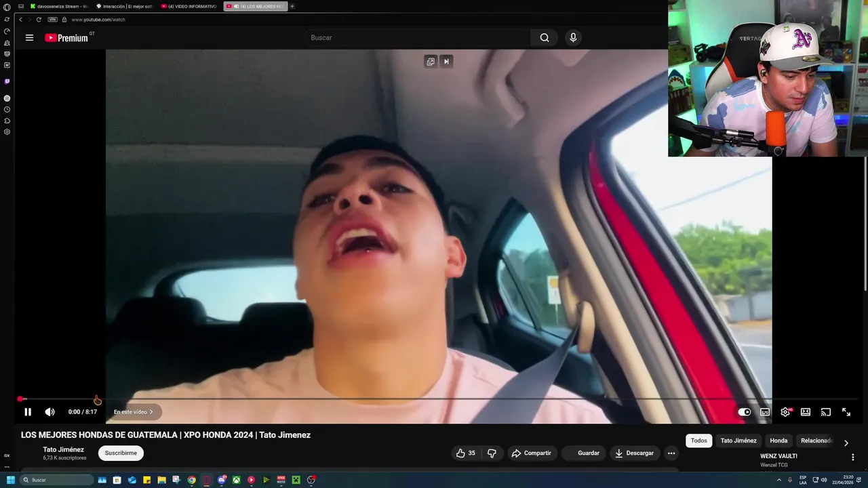The height and width of the screenshot is (488, 868).
Task: Enter full screen mode
Action: (x=846, y=411)
